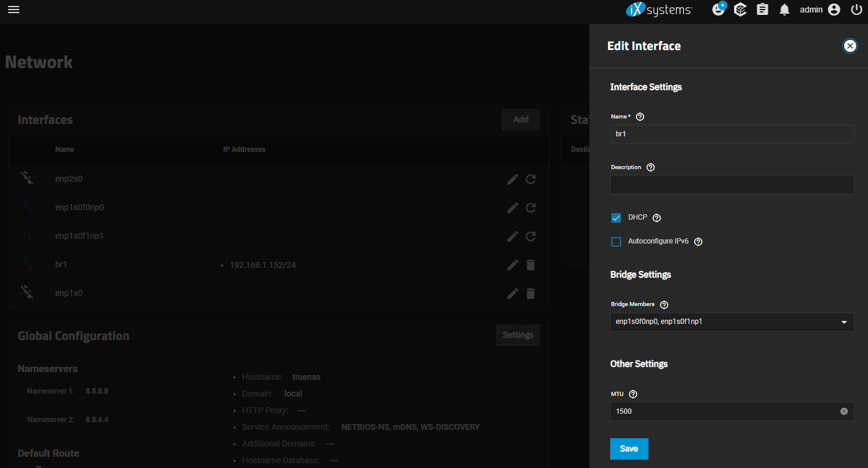The image size is (868, 468).
Task: Edit the enp1s0f1np1 interface with the pencil
Action: pos(513,236)
